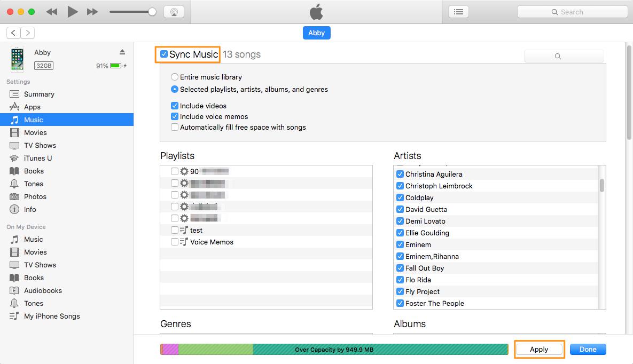
Task: Eject the Abby iPhone
Action: click(122, 52)
